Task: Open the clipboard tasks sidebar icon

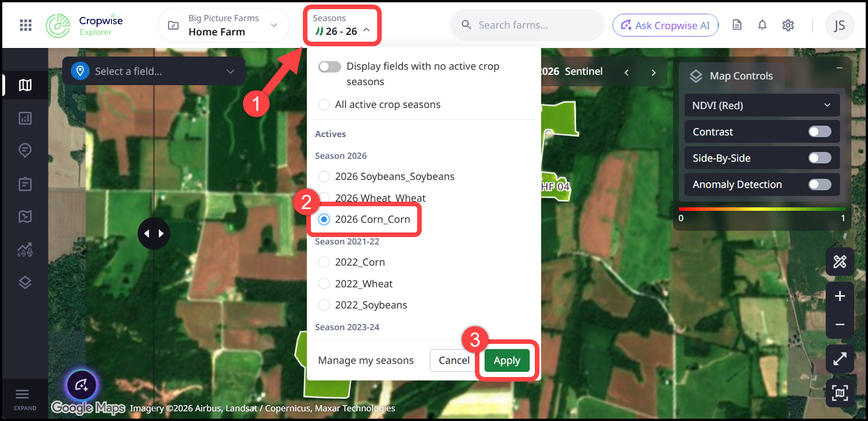Action: coord(25,184)
